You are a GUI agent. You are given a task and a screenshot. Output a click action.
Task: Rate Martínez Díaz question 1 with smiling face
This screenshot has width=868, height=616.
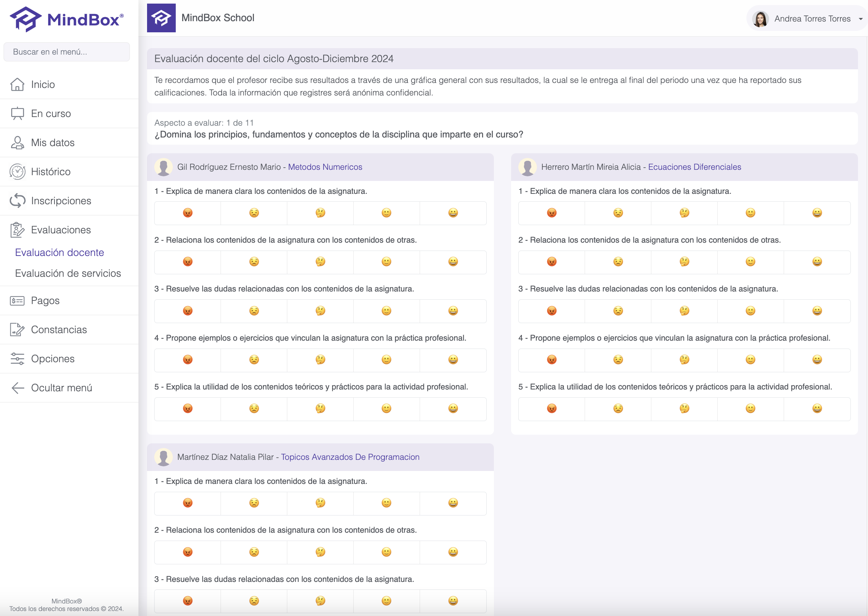tap(386, 503)
